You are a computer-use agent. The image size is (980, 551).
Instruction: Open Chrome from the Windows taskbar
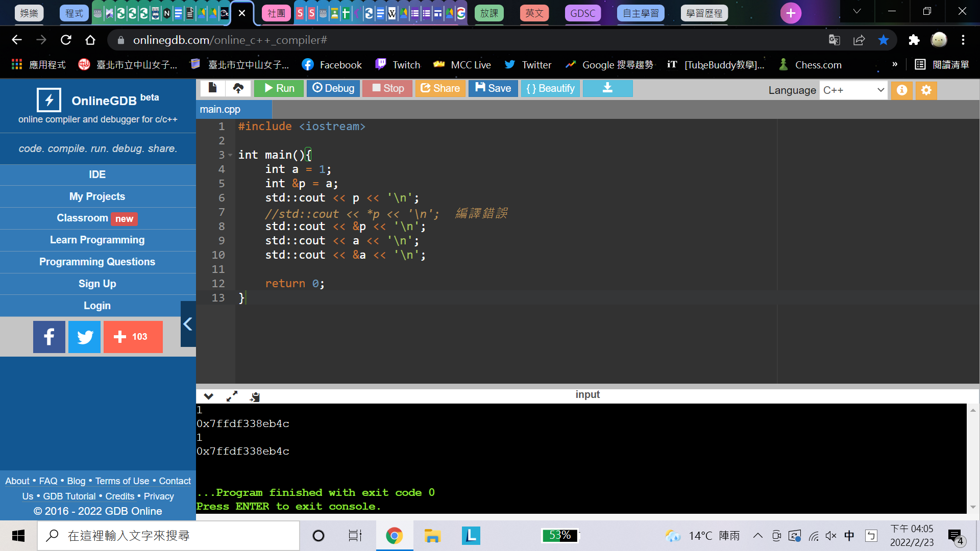[394, 536]
